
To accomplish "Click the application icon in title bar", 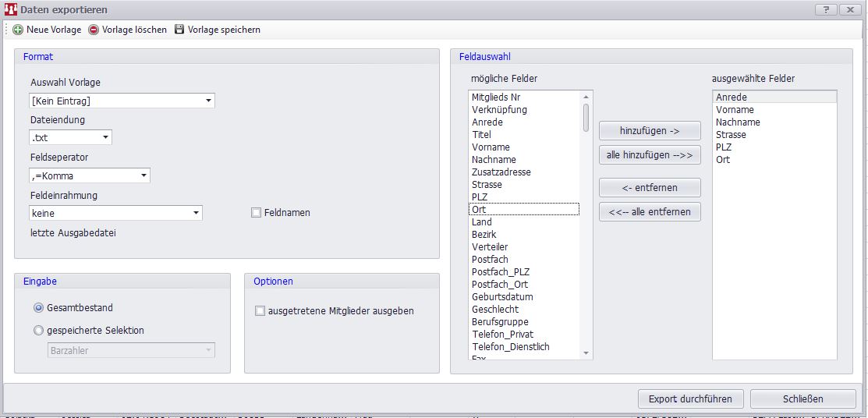I will click(10, 10).
